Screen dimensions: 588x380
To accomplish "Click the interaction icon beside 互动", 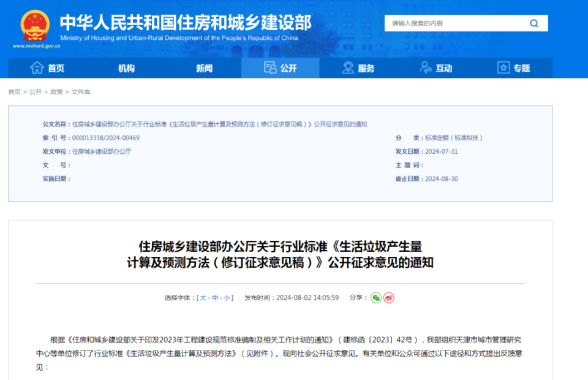I will coord(426,68).
